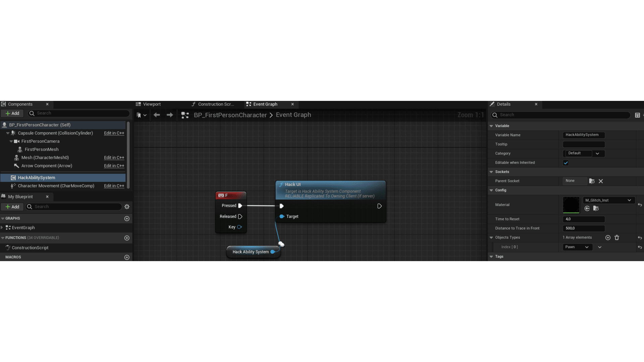Open the Construction Script tab
644x362 pixels.
pyautogui.click(x=216, y=104)
